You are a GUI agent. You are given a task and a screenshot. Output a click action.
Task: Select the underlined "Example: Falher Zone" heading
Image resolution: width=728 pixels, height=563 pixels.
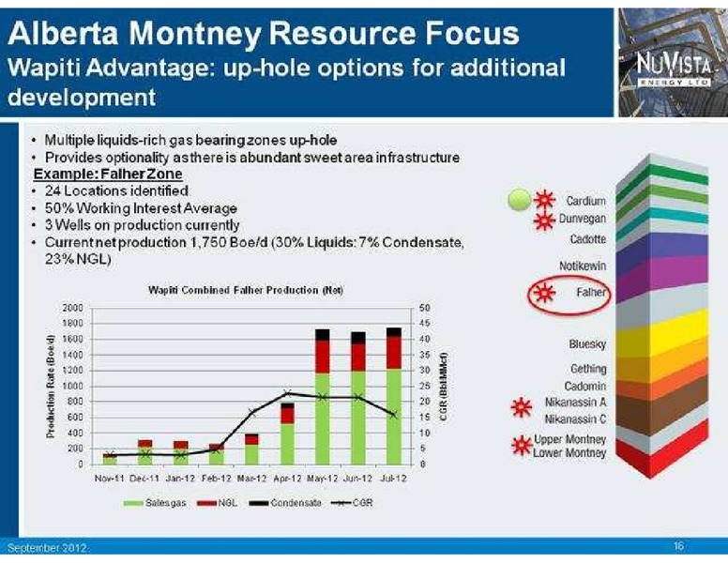[x=108, y=175]
